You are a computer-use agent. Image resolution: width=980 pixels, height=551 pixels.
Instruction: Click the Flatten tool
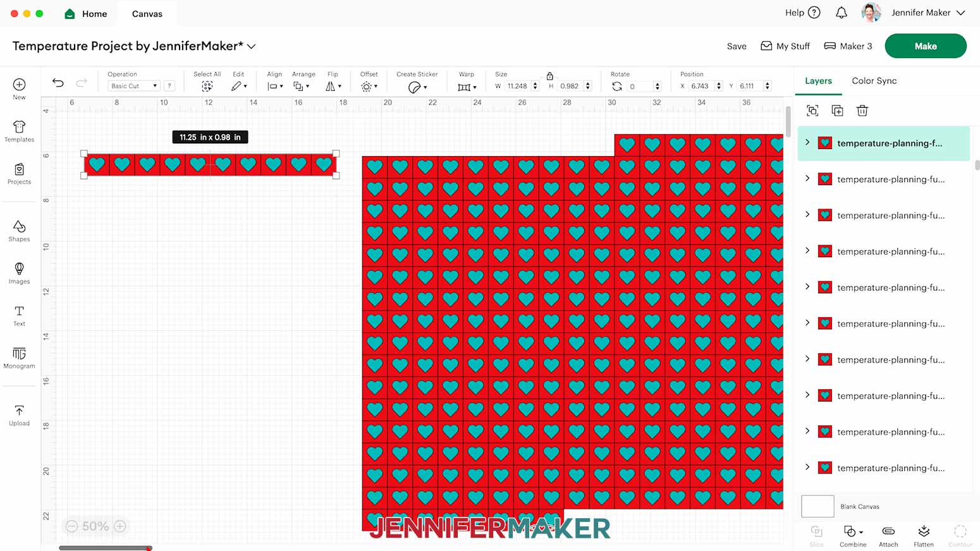[924, 536]
